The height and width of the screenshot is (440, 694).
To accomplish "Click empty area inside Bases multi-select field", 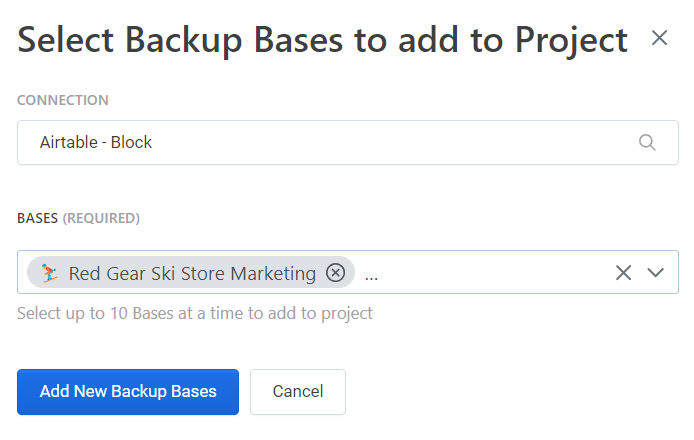I will [490, 273].
